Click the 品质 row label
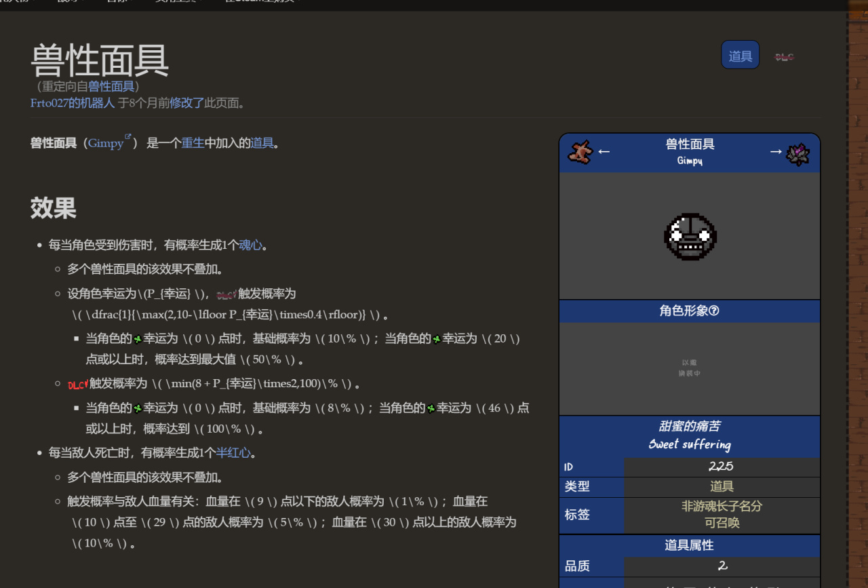 tap(577, 566)
